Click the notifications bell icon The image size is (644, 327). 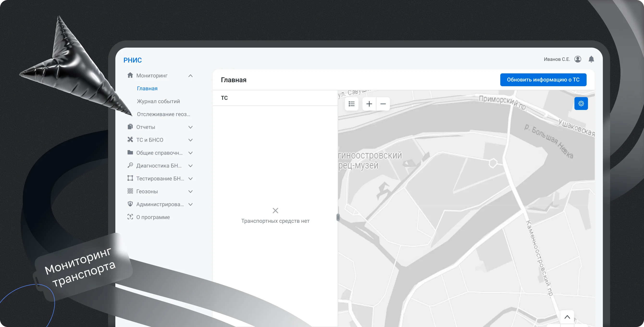click(592, 59)
